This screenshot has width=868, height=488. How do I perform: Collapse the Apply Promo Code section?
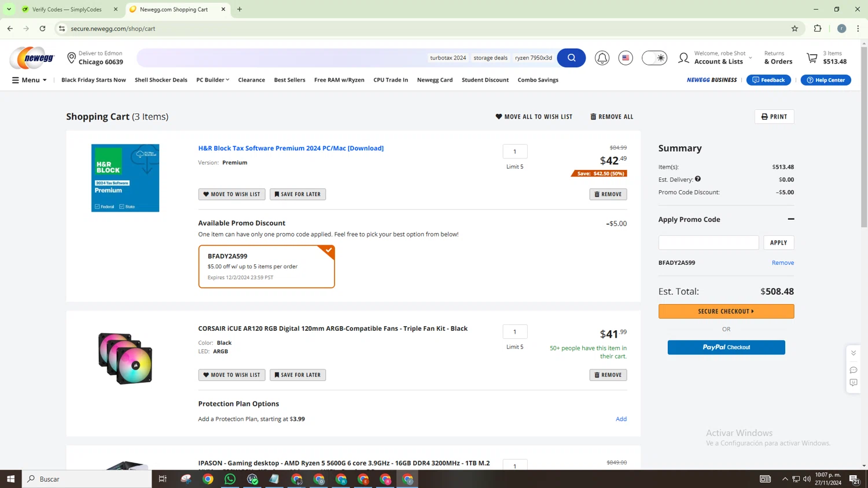[790, 220]
